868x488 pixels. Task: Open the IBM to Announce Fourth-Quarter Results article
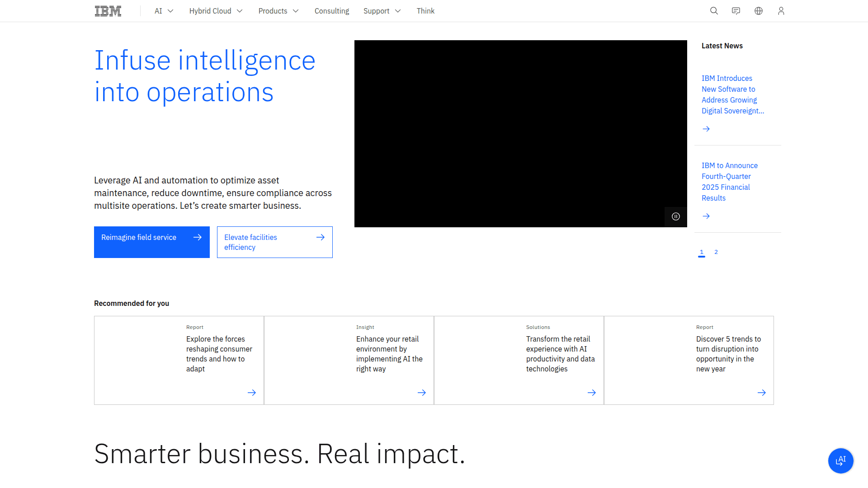[x=729, y=181]
